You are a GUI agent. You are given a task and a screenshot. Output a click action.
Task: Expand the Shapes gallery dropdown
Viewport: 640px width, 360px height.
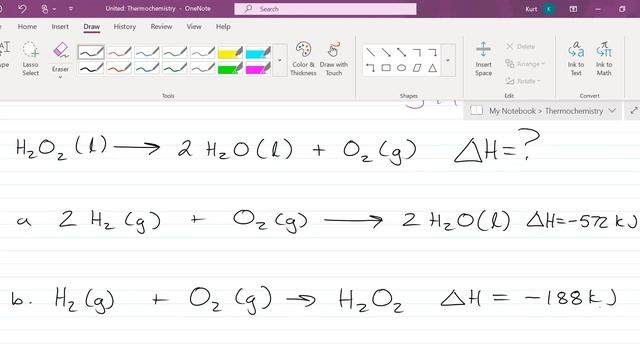tap(448, 60)
